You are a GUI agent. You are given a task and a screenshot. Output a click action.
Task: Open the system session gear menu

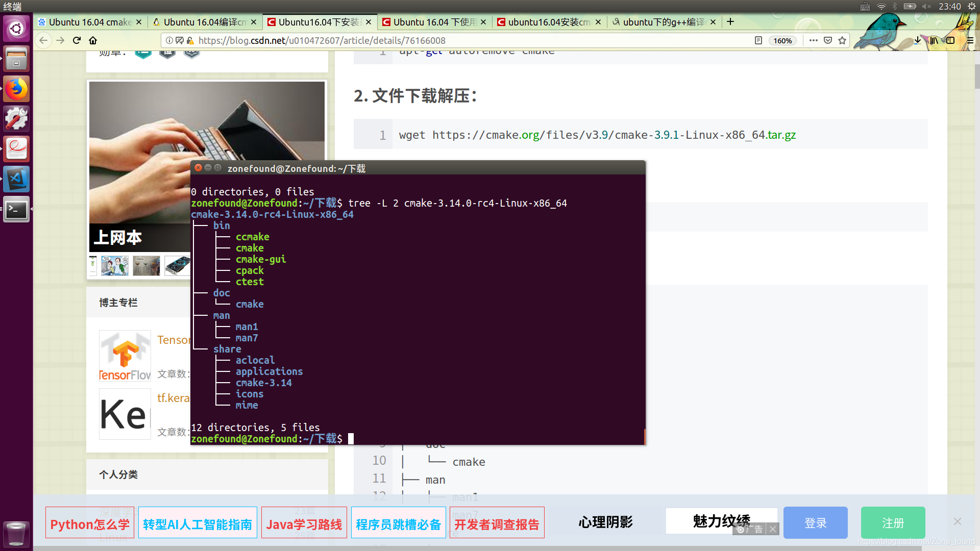[972, 6]
